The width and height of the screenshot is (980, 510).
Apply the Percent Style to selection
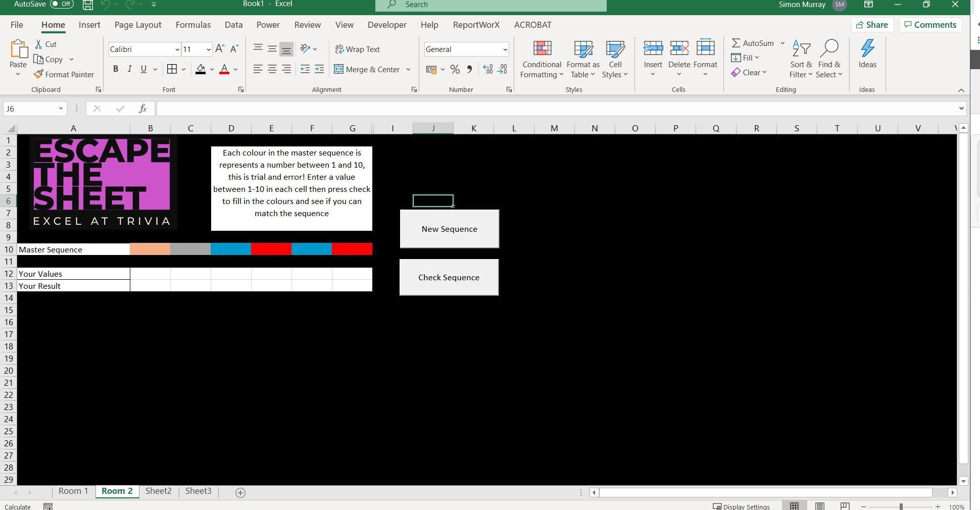(454, 69)
